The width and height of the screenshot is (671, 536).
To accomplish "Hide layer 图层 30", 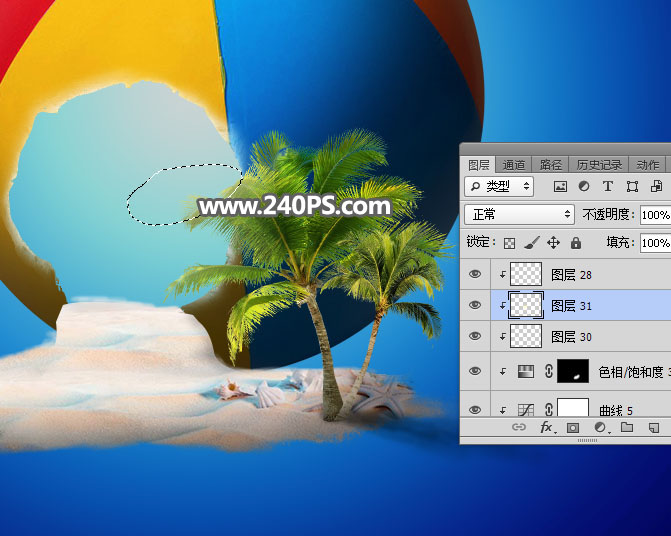I will tap(475, 336).
